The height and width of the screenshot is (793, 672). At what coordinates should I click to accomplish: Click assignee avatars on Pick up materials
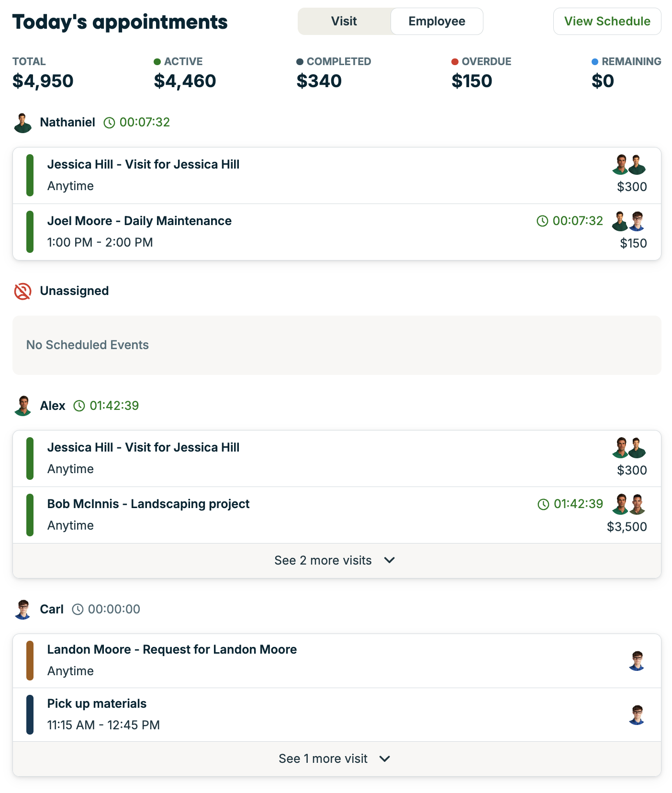pos(637,714)
